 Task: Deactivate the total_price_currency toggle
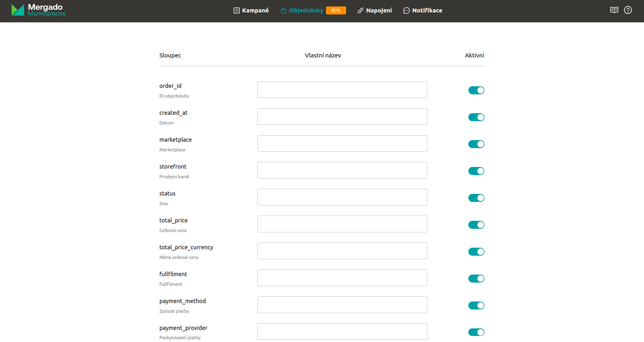[476, 252]
